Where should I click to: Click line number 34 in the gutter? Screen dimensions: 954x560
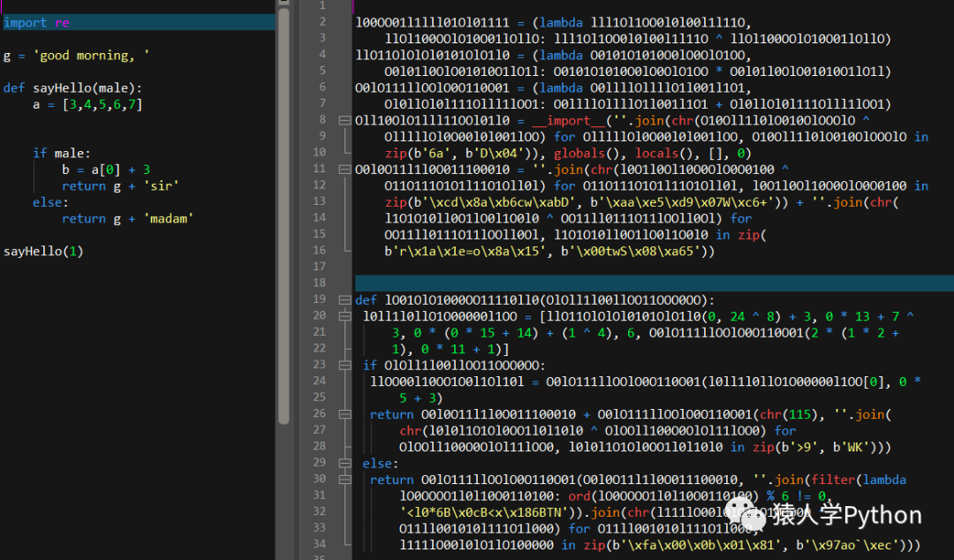click(320, 544)
